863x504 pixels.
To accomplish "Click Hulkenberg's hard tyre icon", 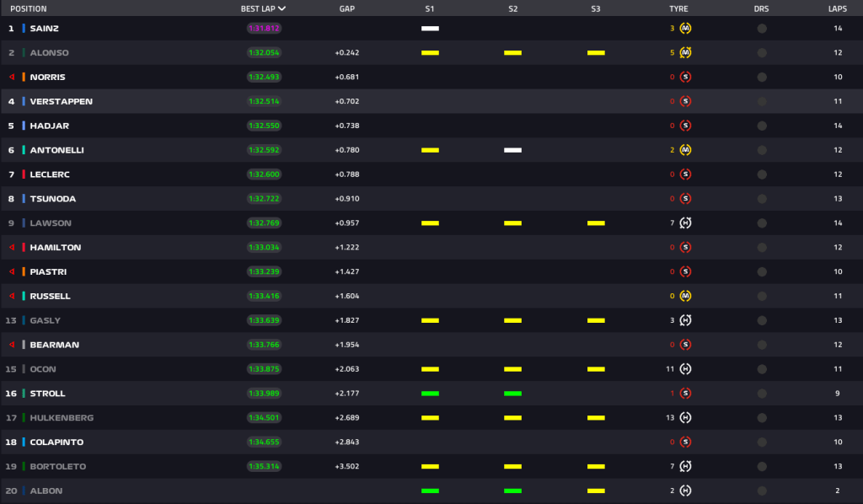I will pos(685,418).
